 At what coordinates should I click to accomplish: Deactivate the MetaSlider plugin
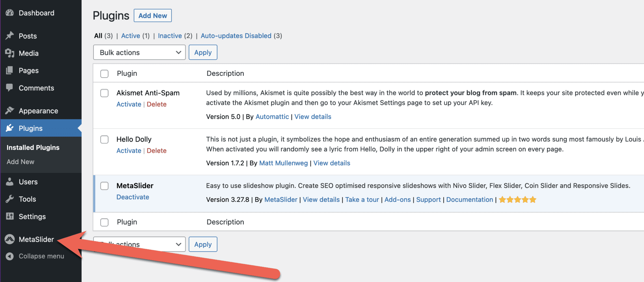point(133,197)
